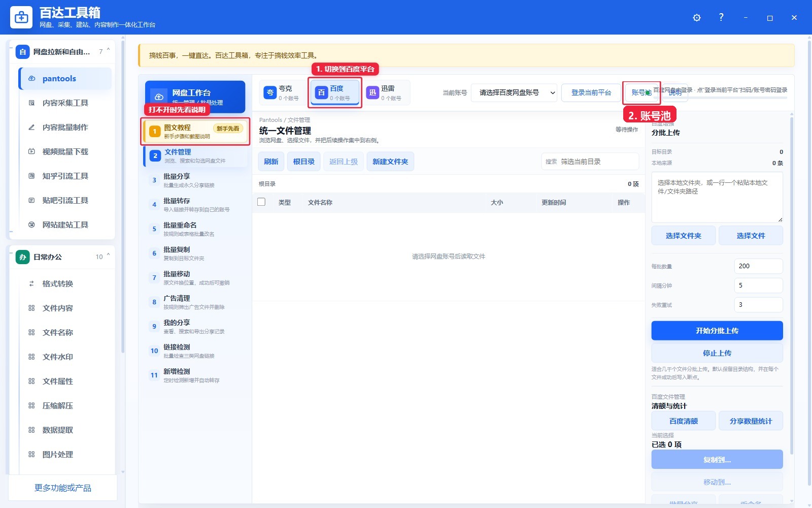Image resolution: width=812 pixels, height=508 pixels.
Task: Tick the select-all checkbox in file table
Action: coord(261,202)
